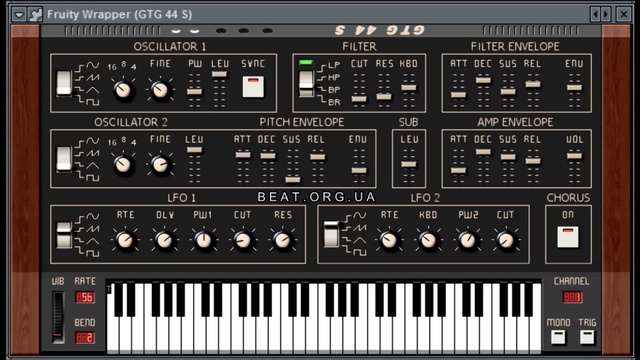This screenshot has height=360, width=640.
Task: Click the Oscillator 1 FINE tune knob
Action: point(160,89)
